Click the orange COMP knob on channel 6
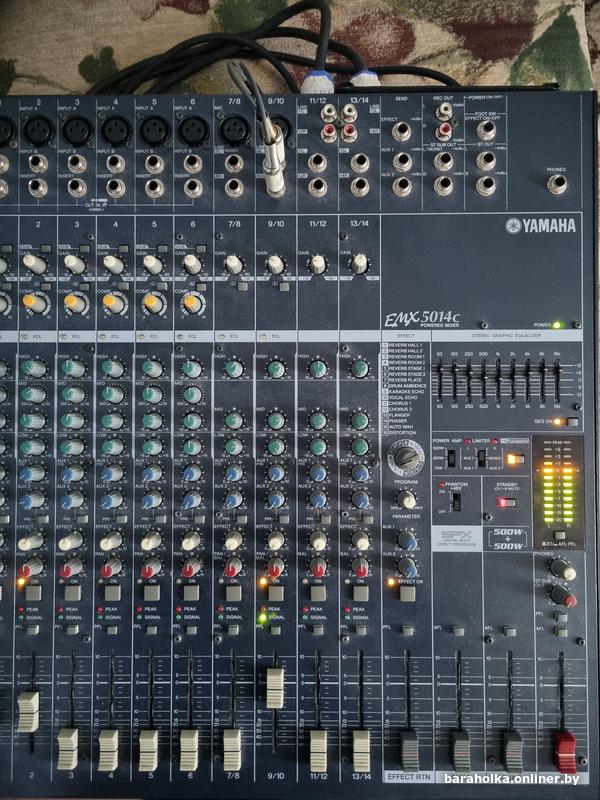The height and width of the screenshot is (800, 600). (192, 304)
